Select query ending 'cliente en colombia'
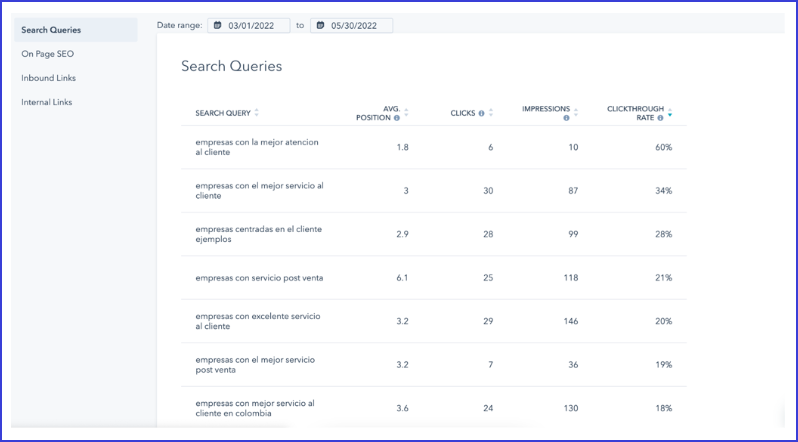 point(255,408)
